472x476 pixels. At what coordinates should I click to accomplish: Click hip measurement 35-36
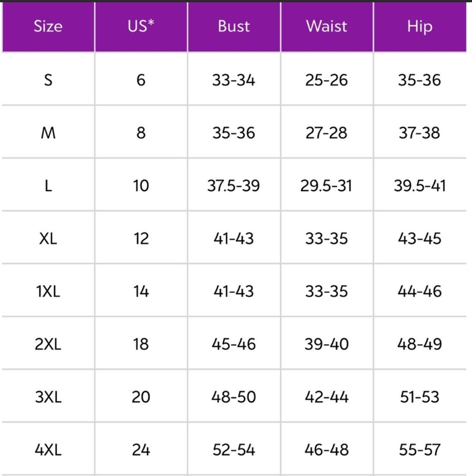[420, 80]
